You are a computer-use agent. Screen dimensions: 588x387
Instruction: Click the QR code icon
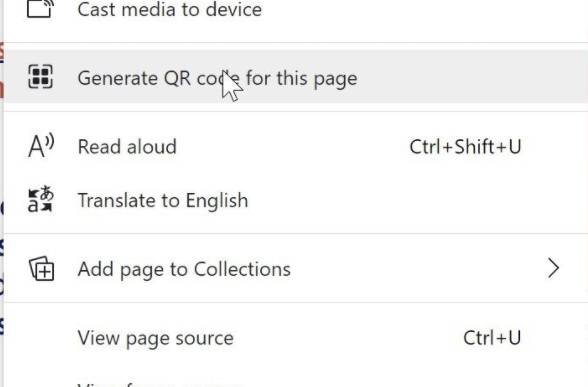tap(40, 77)
